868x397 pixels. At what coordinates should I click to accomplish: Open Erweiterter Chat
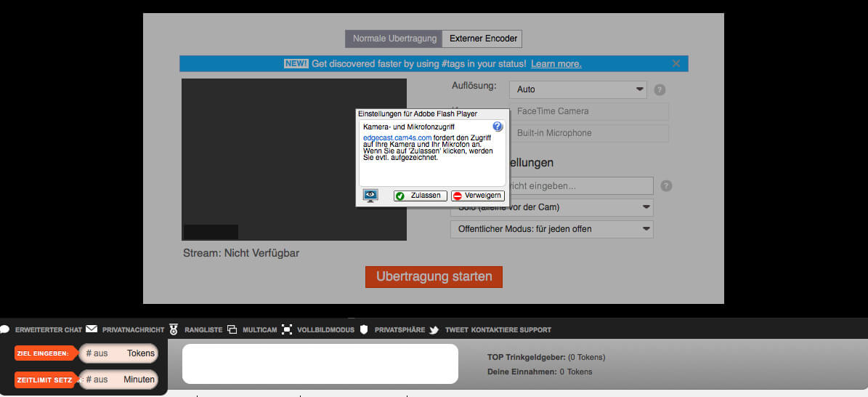(x=49, y=330)
